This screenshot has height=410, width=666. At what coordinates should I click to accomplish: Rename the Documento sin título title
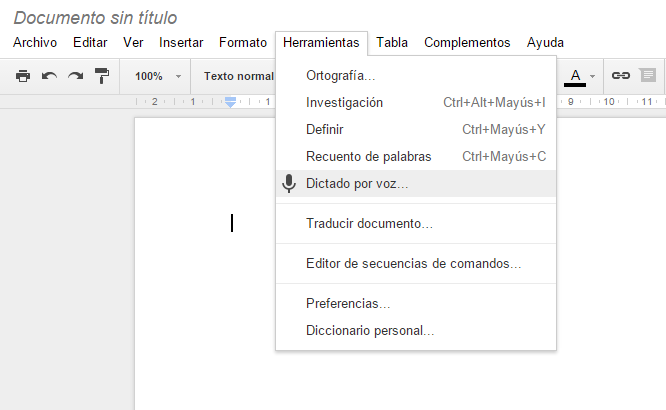(x=95, y=18)
